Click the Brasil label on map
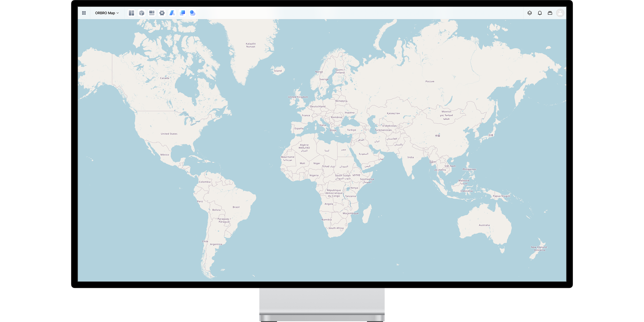The image size is (644, 322). 236,207
